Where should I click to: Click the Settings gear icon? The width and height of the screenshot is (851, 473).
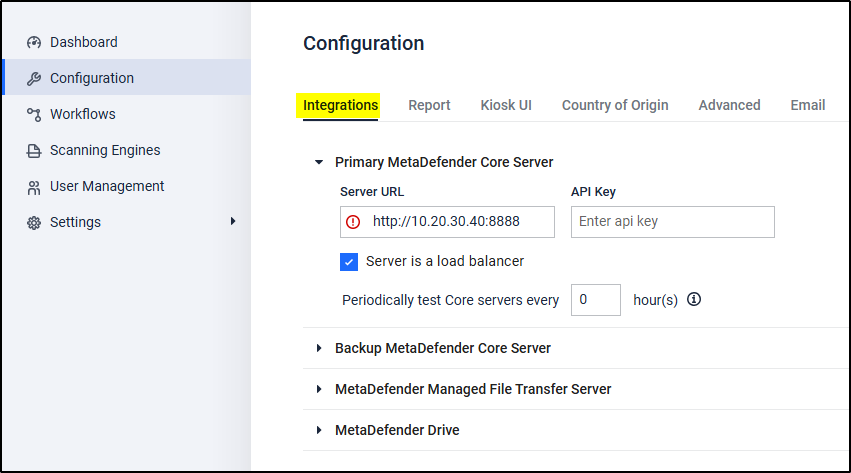tap(34, 223)
